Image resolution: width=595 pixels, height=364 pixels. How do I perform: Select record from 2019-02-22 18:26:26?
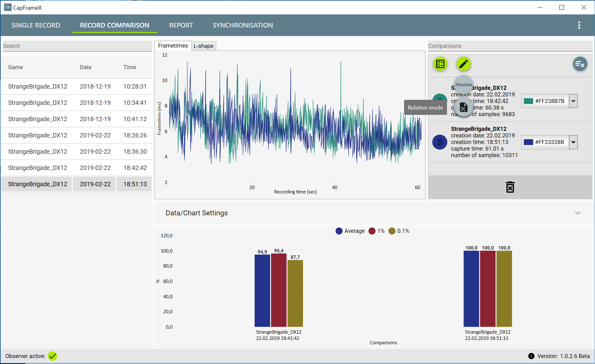tap(76, 135)
